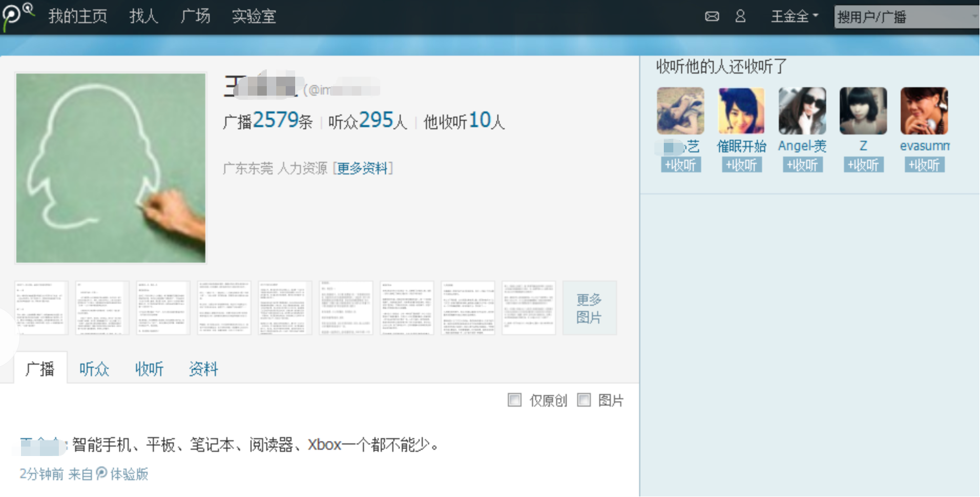980x497 pixels.
Task: Click the 广东东莞 人力资源 profile text
Action: point(275,168)
